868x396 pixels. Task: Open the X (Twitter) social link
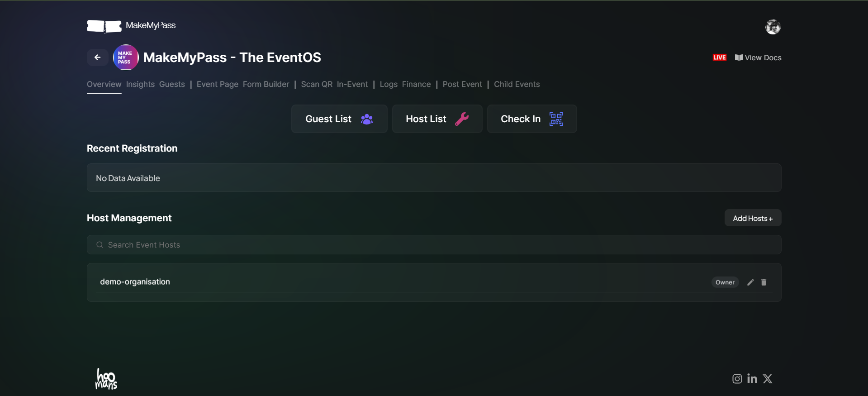(x=768, y=379)
